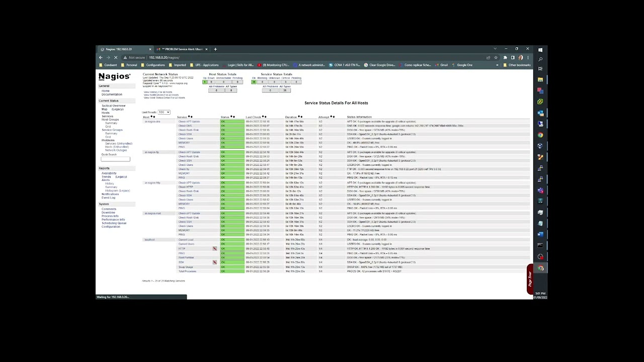Show hidden bookmarks with the chevron
This screenshot has width=644, height=362.
pos(498,65)
